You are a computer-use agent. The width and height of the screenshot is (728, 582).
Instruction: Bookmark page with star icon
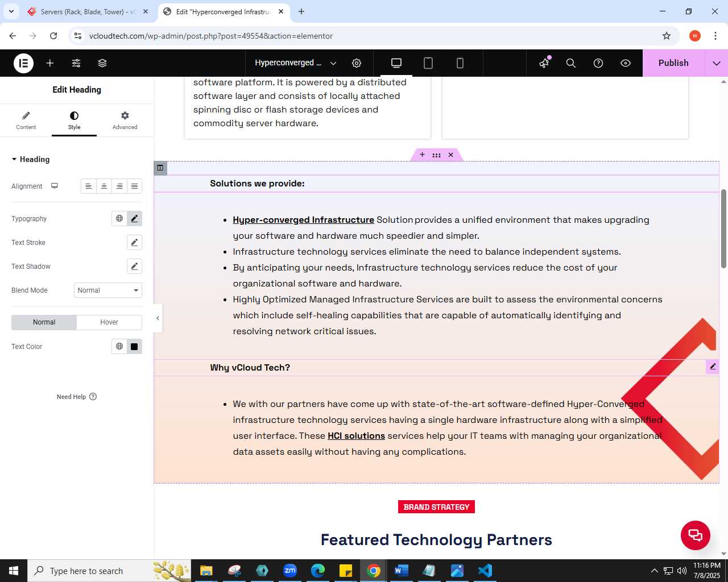(667, 36)
